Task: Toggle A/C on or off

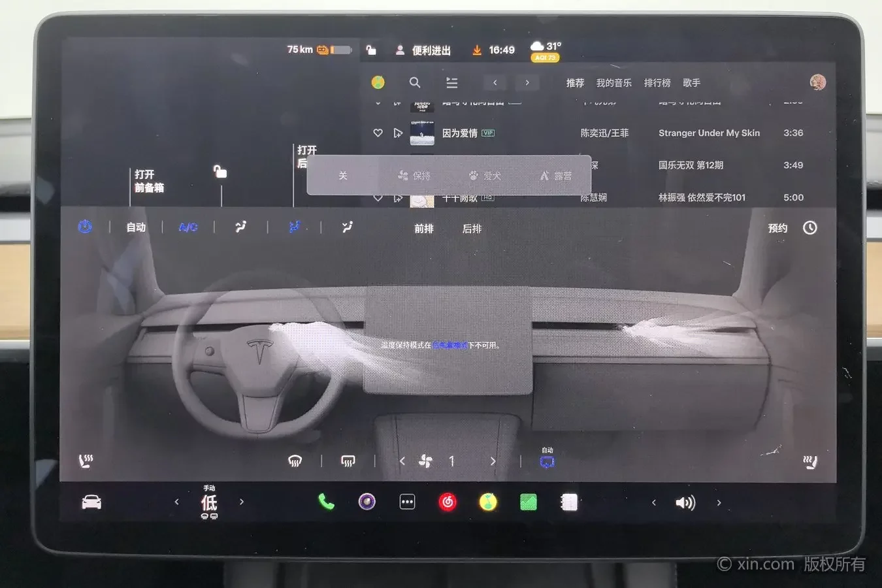Action: [x=188, y=227]
